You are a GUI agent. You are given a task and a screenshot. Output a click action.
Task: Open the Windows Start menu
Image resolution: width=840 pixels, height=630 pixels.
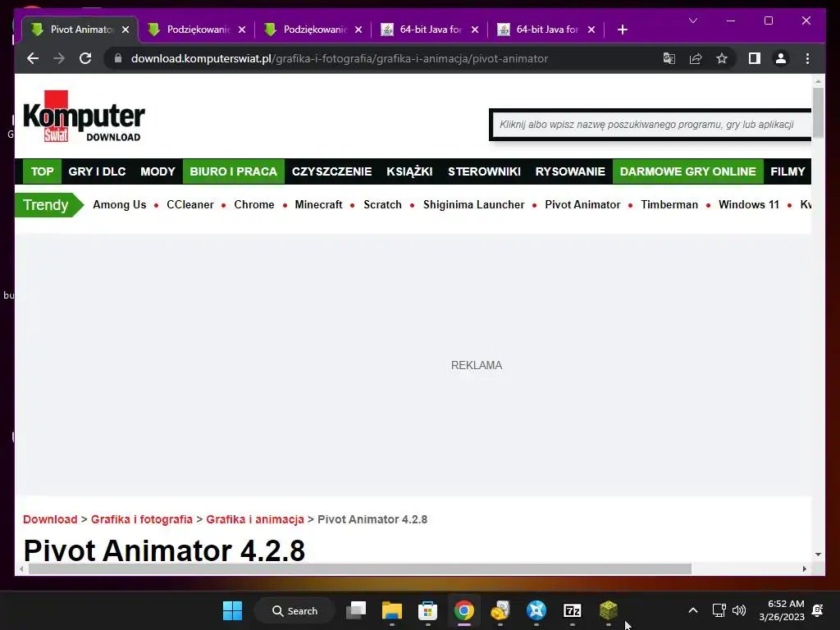(232, 610)
